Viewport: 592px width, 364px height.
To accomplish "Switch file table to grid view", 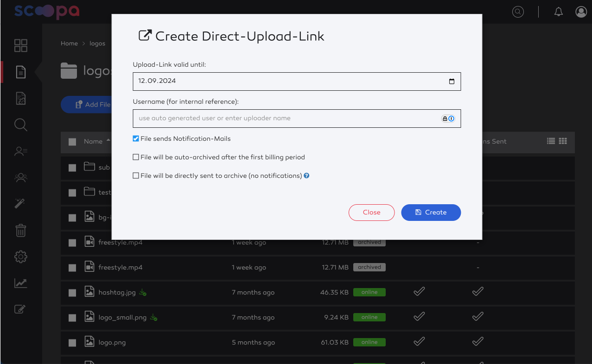I will coord(563,141).
